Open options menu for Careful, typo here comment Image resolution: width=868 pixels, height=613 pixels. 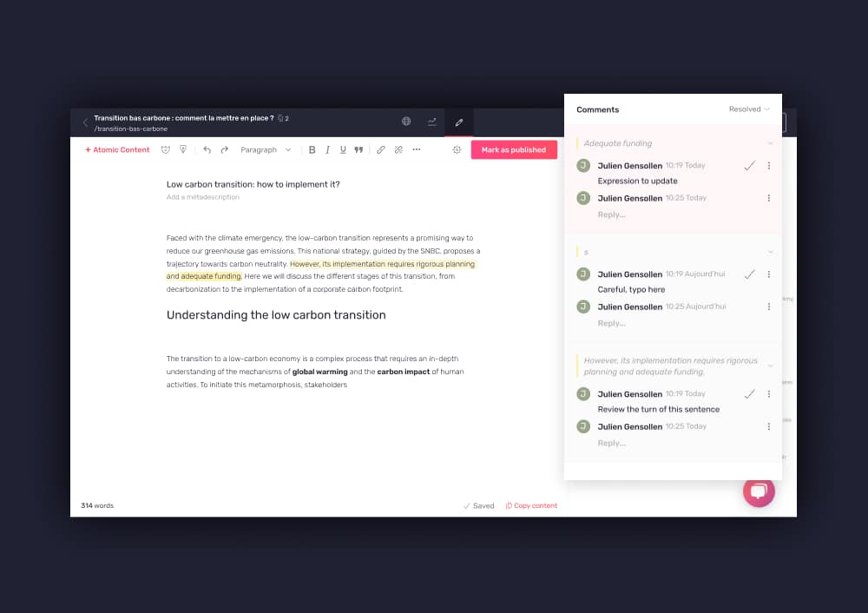[x=769, y=274]
